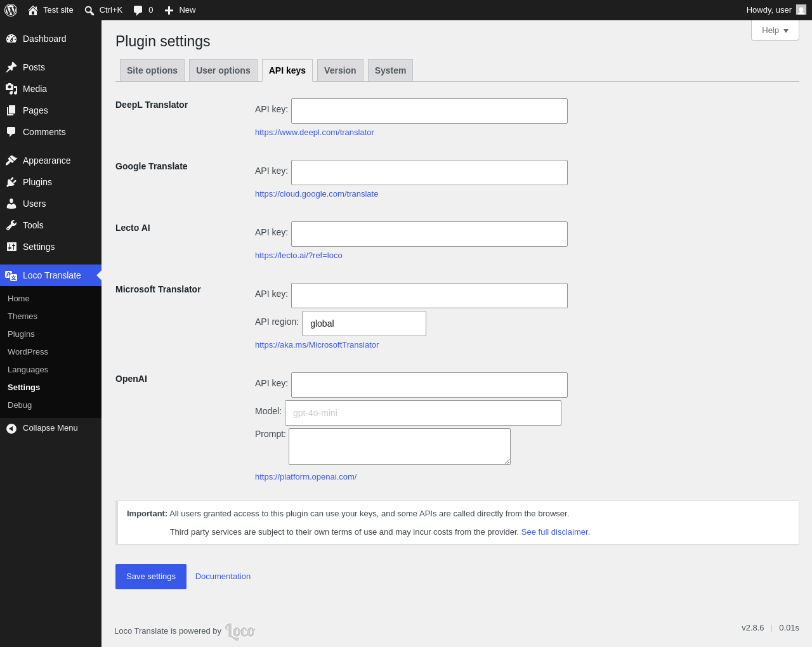Click the Plugins plug icon
The height and width of the screenshot is (647, 812).
pos(11,182)
